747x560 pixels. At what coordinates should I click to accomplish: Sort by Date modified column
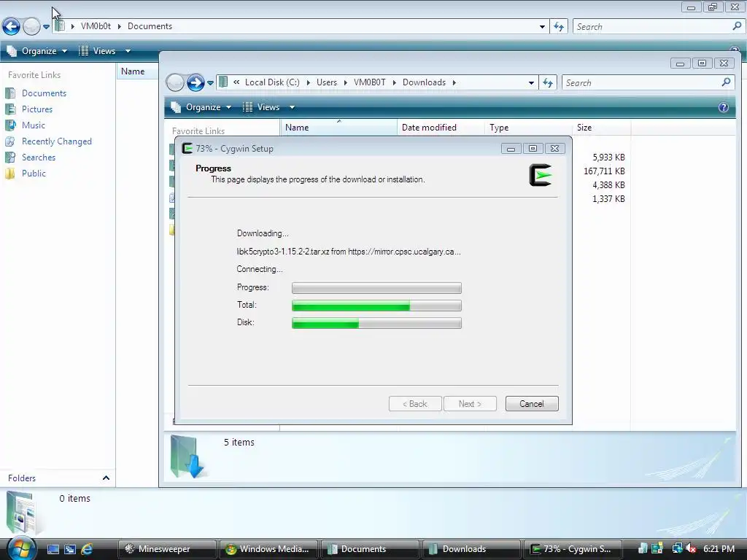tap(441, 128)
